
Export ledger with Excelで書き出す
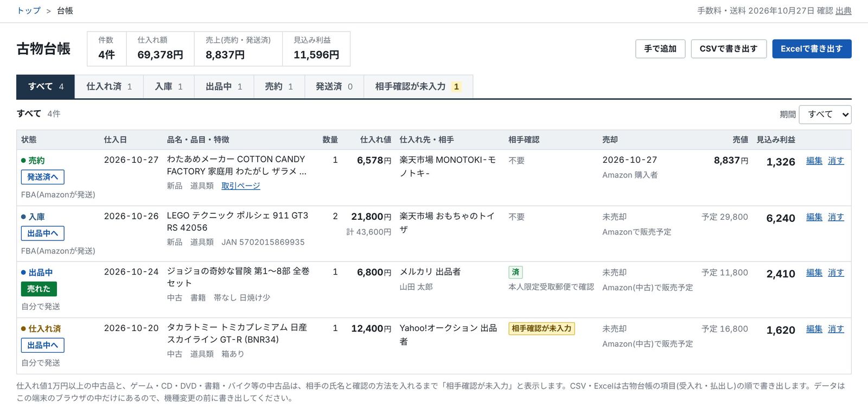(x=812, y=49)
